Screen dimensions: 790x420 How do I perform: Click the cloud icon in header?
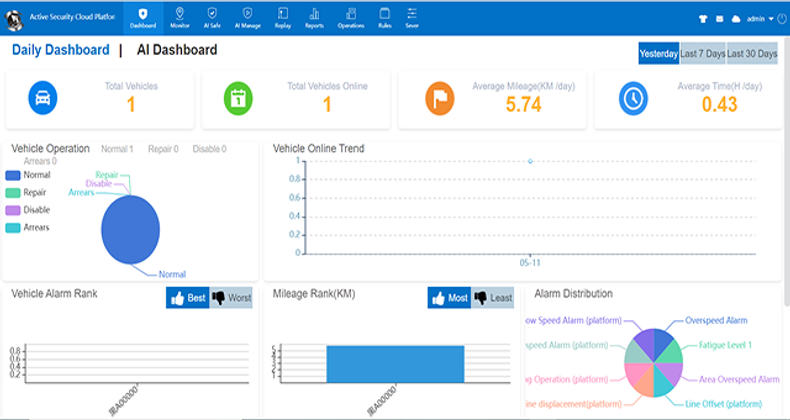[736, 19]
